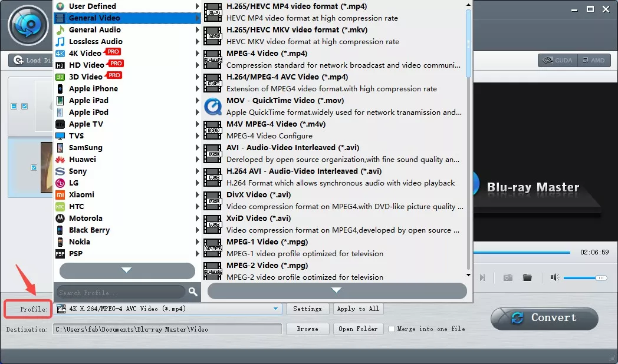Toggle the checkbox on the first clip thumbnail
Image resolution: width=618 pixels, height=364 pixels.
coord(24,106)
